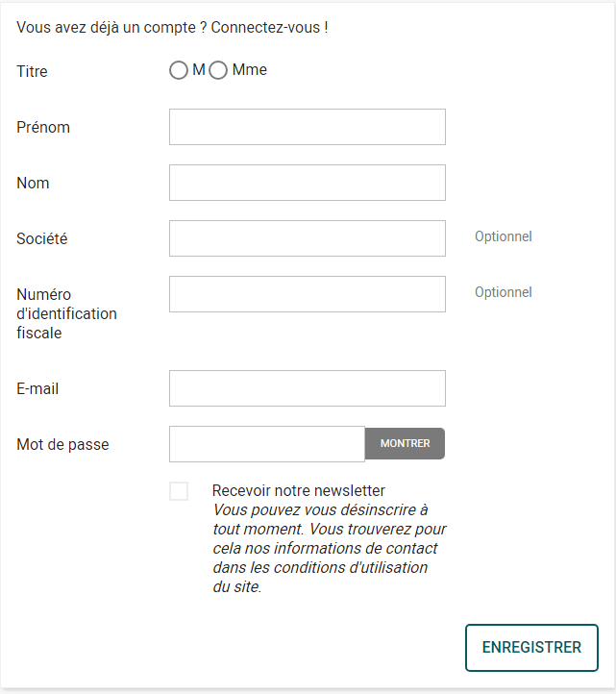Submit the form with ENREGISTRER
The width and height of the screenshot is (616, 694).
pos(531,648)
